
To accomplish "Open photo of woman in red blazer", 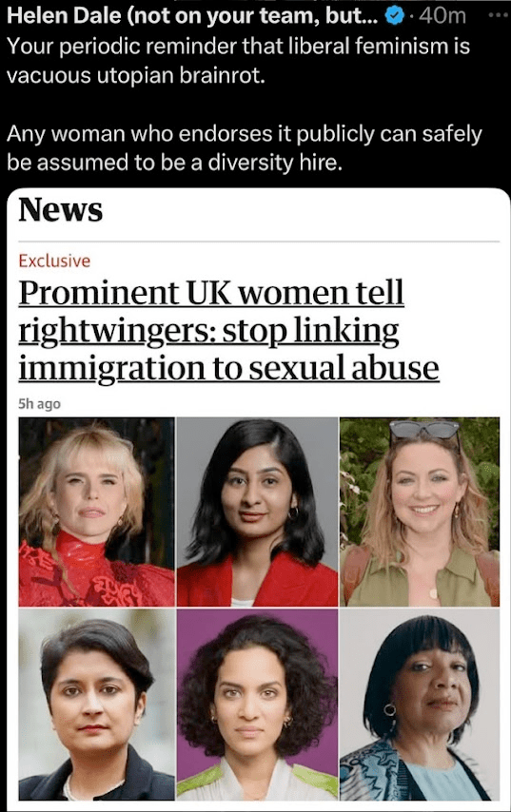I will click(x=257, y=512).
